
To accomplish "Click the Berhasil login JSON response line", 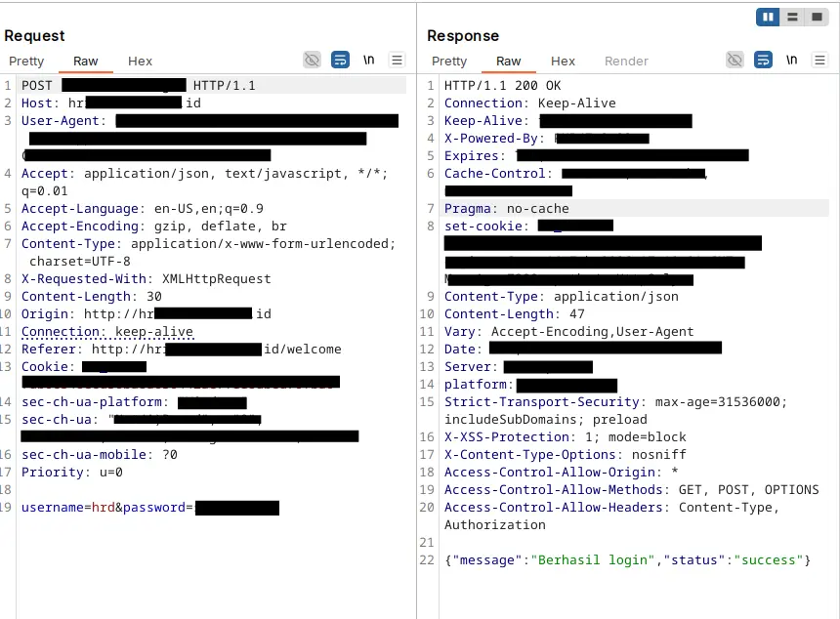I will point(627,560).
